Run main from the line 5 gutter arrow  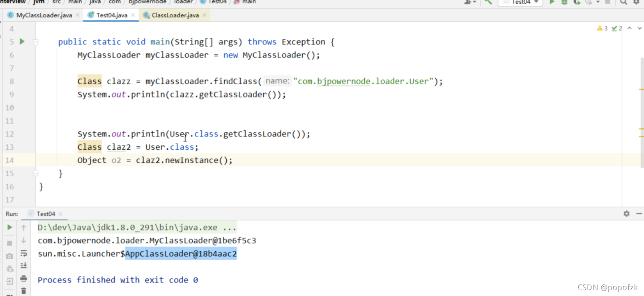point(22,42)
